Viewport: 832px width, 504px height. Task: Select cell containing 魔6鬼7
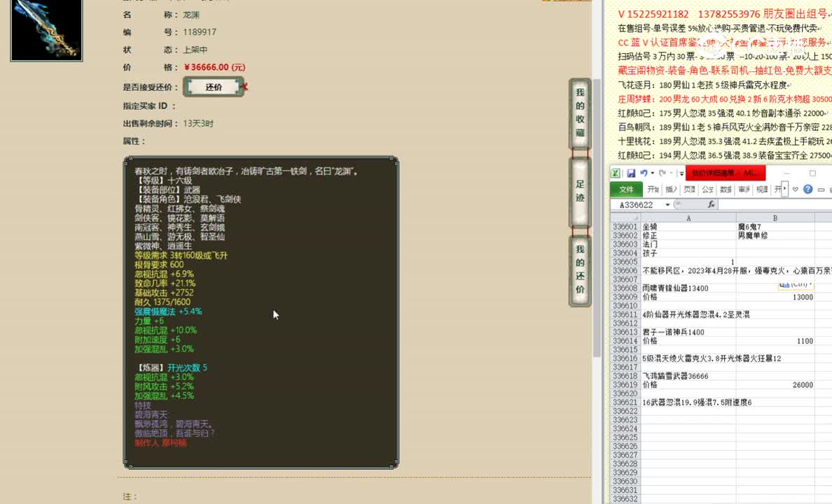[775, 227]
